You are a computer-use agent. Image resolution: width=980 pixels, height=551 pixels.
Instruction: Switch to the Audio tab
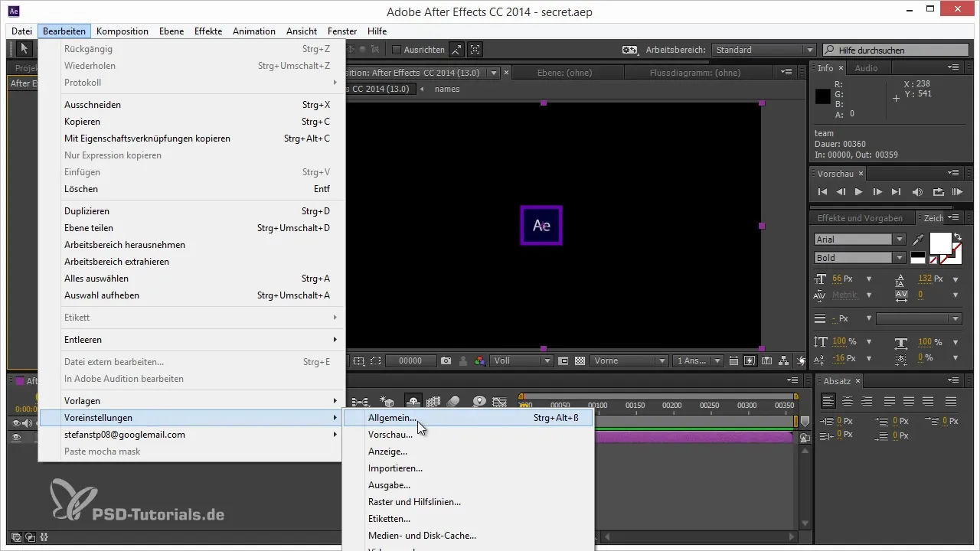866,68
